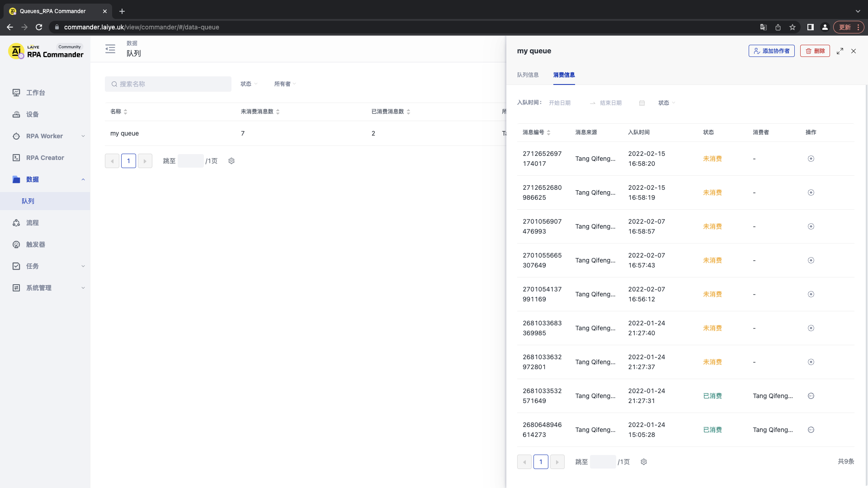
Task: Select page 1 in messages pagination
Action: 541,462
